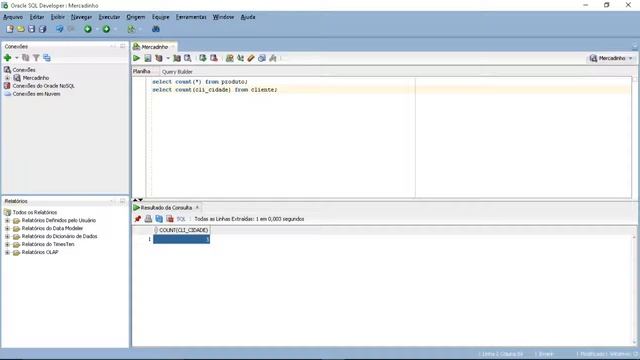The width and height of the screenshot is (640, 360).
Task: Open the Editar menu
Action: pyautogui.click(x=37, y=17)
